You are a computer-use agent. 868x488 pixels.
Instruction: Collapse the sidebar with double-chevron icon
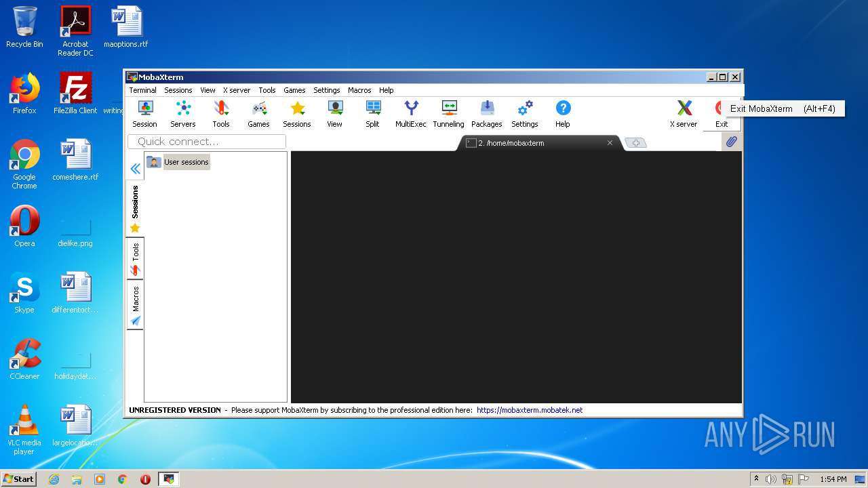click(x=136, y=169)
